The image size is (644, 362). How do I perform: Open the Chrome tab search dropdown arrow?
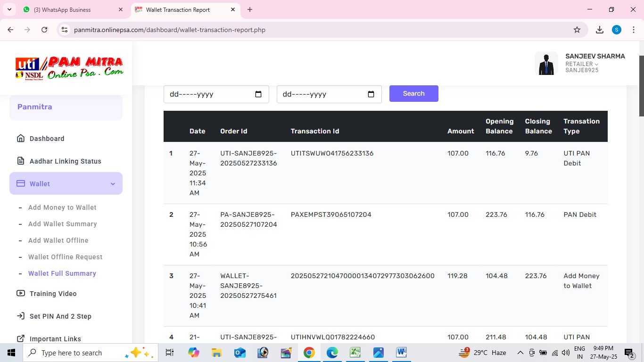tap(9, 9)
